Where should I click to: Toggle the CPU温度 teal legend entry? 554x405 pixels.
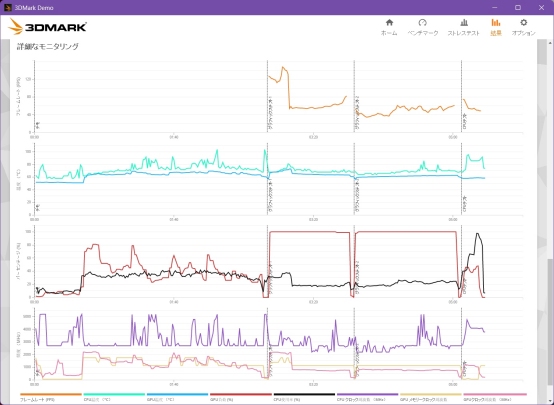[114, 397]
